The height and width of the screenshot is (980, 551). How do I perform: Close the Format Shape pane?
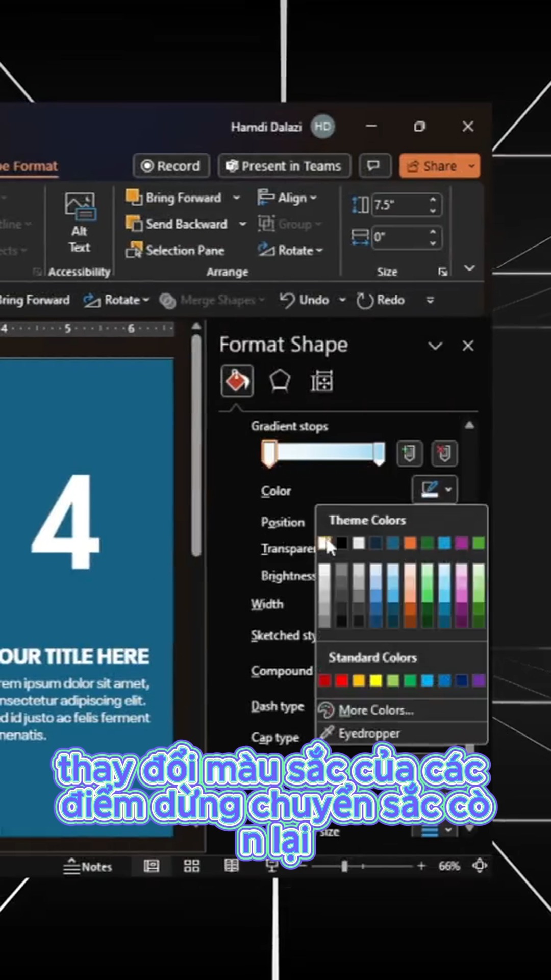[468, 346]
